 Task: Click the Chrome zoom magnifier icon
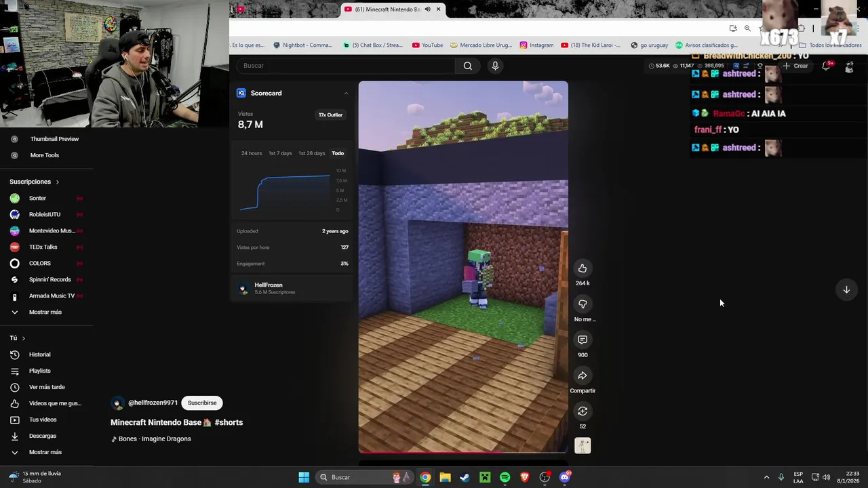tap(747, 28)
